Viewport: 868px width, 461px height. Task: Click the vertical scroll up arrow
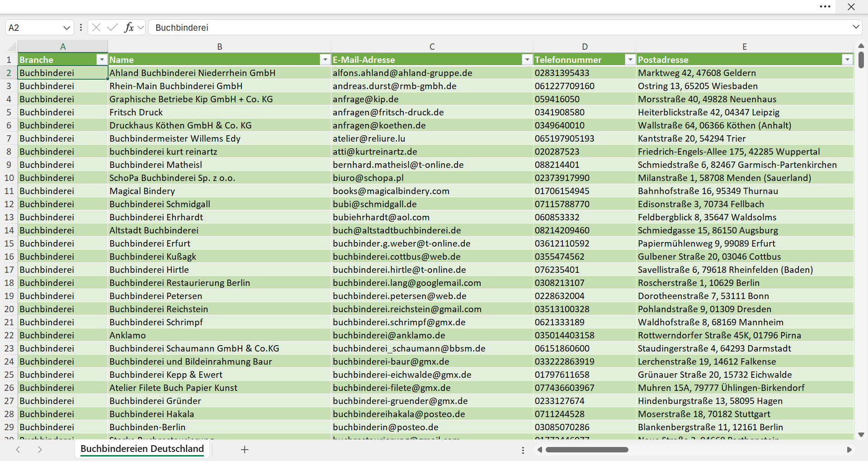tap(861, 46)
